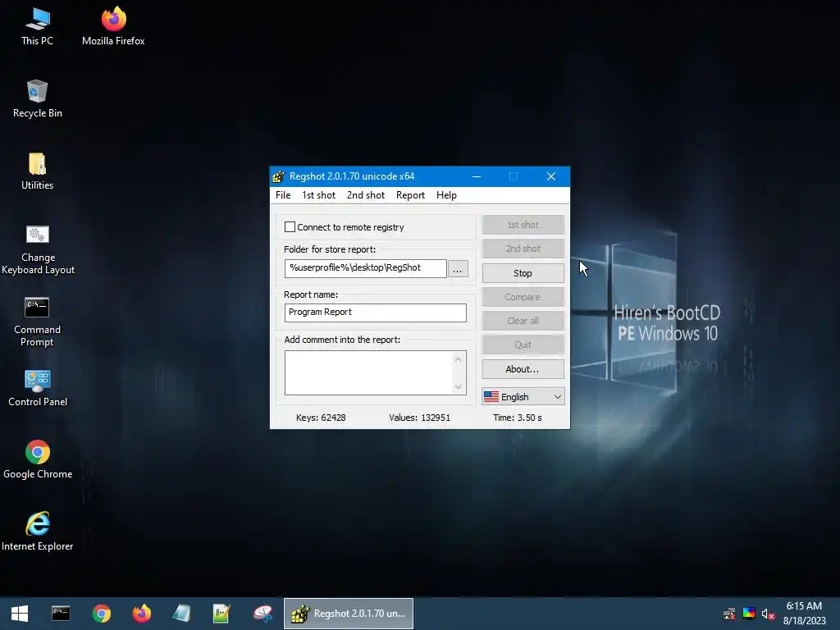Click the Regshot title bar icon
This screenshot has width=840, height=630.
tap(279, 176)
